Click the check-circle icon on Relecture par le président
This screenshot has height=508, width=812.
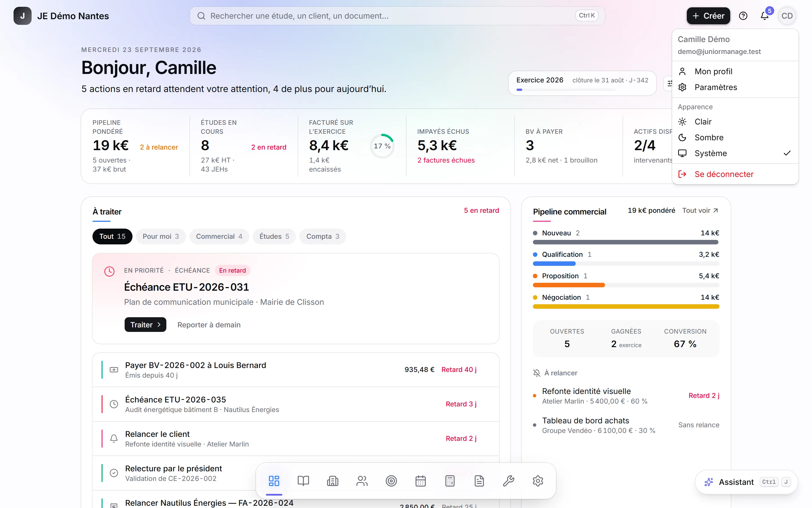coord(114,473)
